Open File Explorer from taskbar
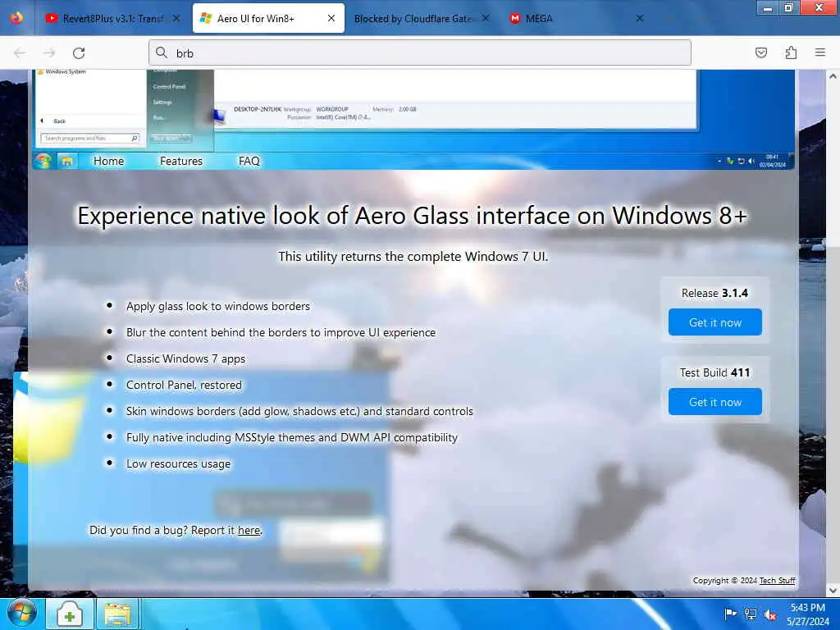 [x=117, y=614]
